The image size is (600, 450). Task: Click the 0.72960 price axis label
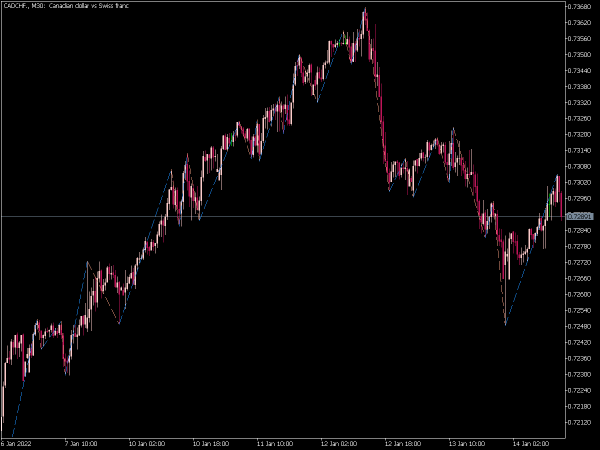[580, 199]
